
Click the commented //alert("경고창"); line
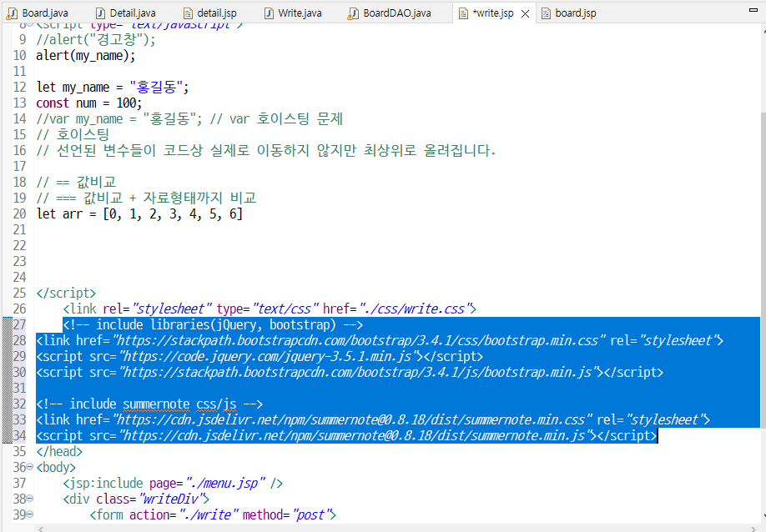pos(96,39)
